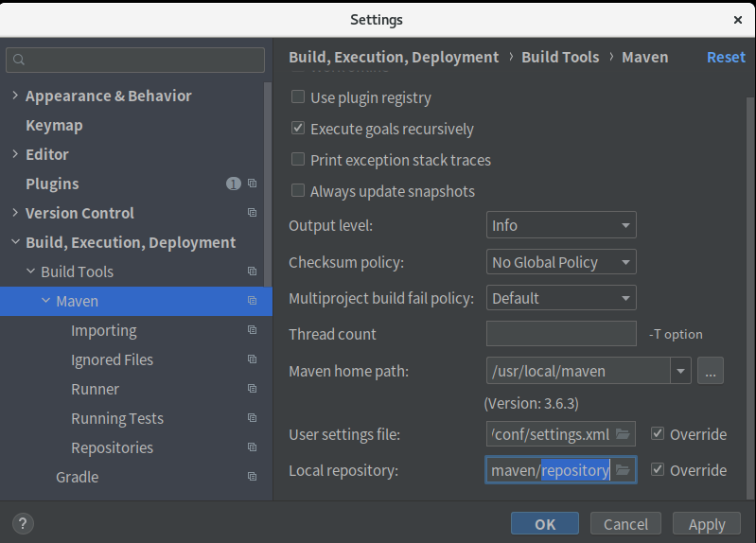Click the Plugins project-level settings icon
Screen dimensions: 756x543
(x=253, y=184)
